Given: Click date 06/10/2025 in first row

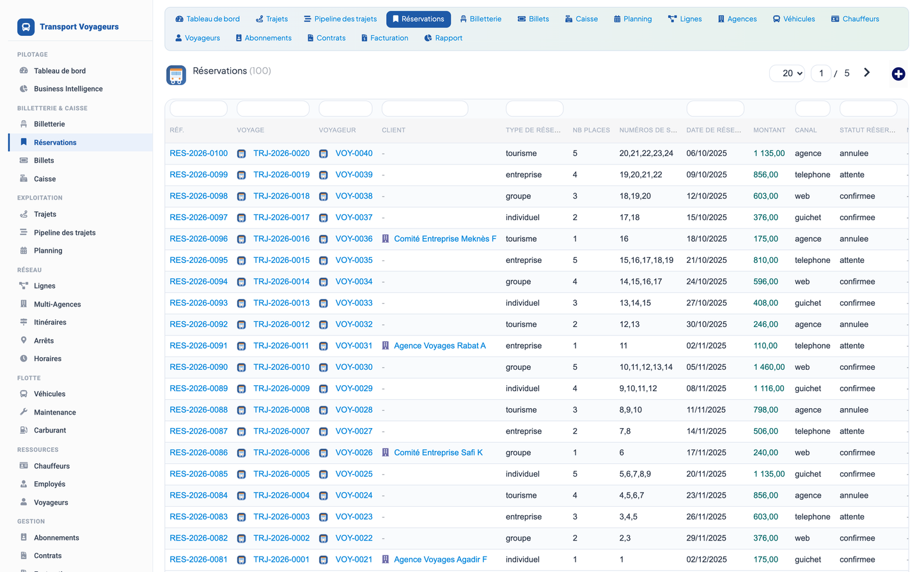Looking at the screenshot, I should pos(707,154).
